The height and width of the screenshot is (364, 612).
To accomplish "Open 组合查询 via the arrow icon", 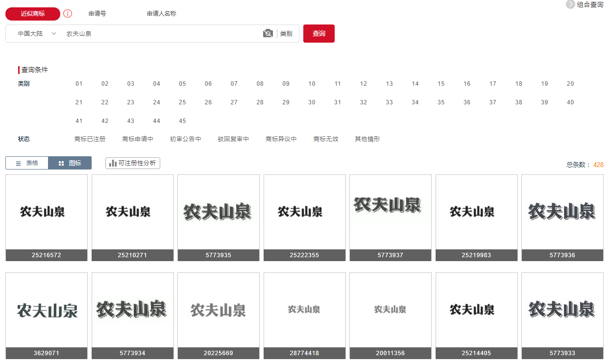I will pyautogui.click(x=570, y=4).
